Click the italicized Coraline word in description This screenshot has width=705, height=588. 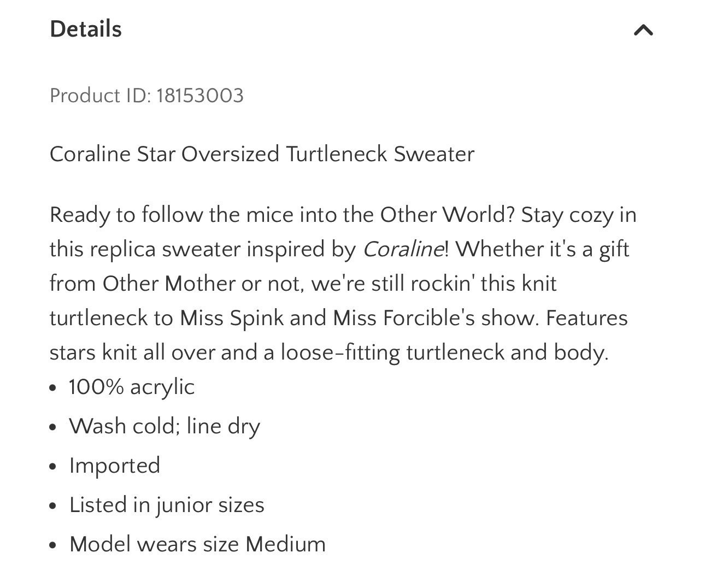tap(403, 250)
